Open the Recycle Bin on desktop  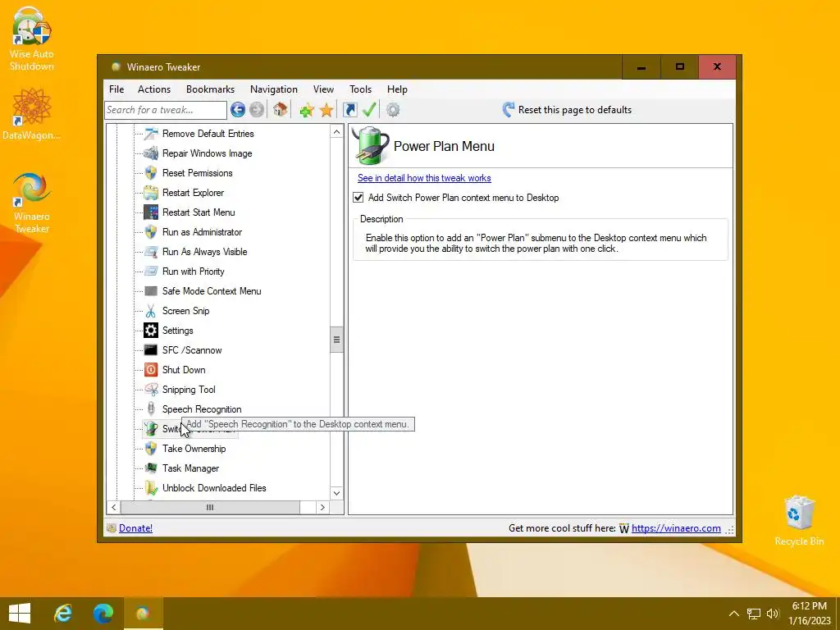point(799,520)
